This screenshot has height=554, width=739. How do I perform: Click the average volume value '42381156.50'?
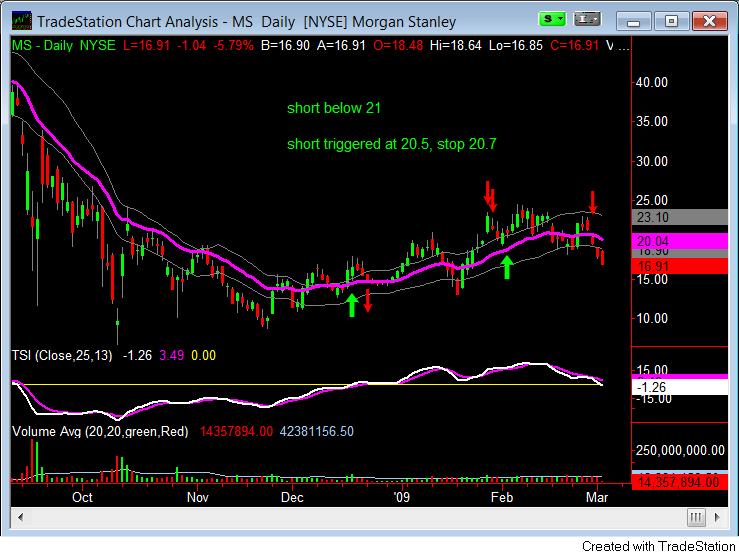point(317,431)
